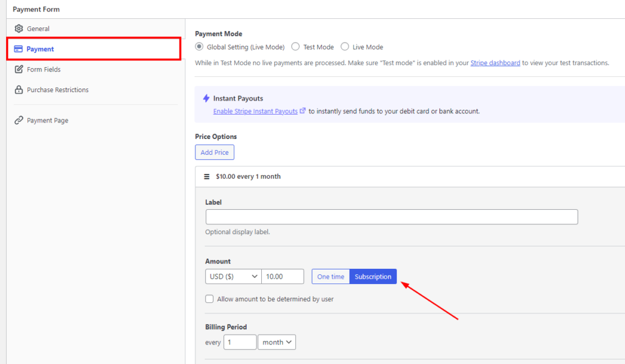Image resolution: width=625 pixels, height=364 pixels.
Task: Select Global Setting (Live Mode) radio button
Action: click(199, 47)
